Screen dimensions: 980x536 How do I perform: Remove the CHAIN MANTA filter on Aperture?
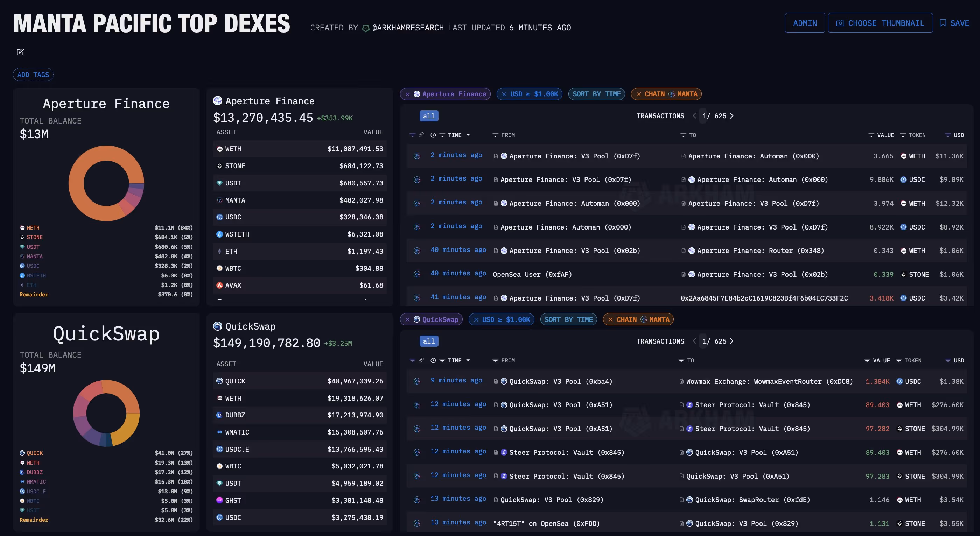tap(639, 94)
